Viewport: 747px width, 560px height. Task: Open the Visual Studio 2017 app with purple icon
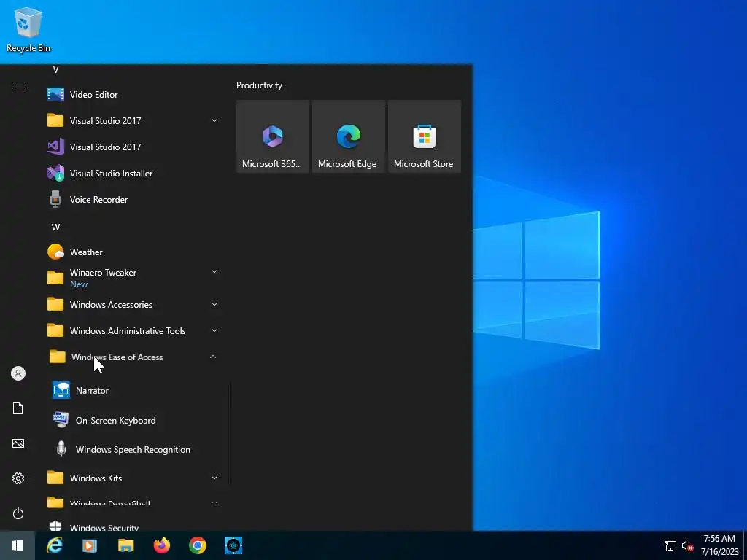[x=134, y=147]
